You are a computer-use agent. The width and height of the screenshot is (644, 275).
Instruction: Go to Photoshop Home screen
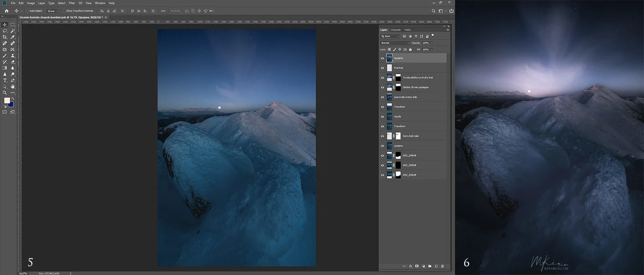(x=6, y=10)
